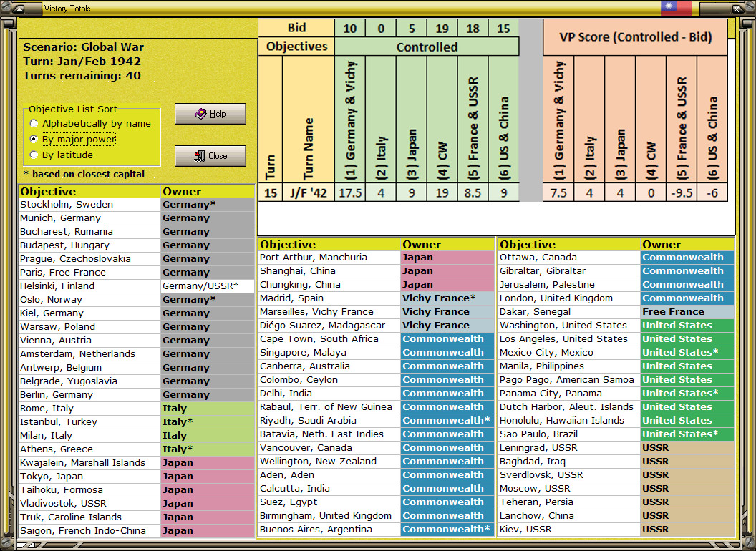Select Alphabetically by name sort option
This screenshot has width=756, height=551.
click(91, 123)
